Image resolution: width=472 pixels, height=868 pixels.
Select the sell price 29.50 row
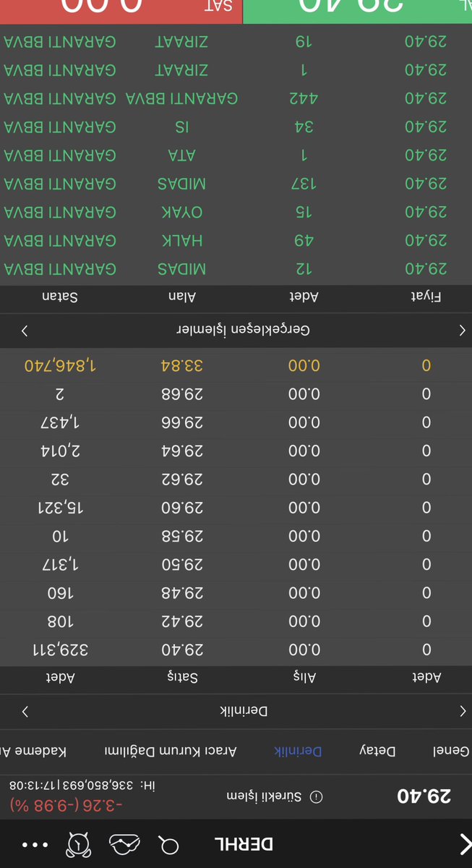click(x=236, y=564)
